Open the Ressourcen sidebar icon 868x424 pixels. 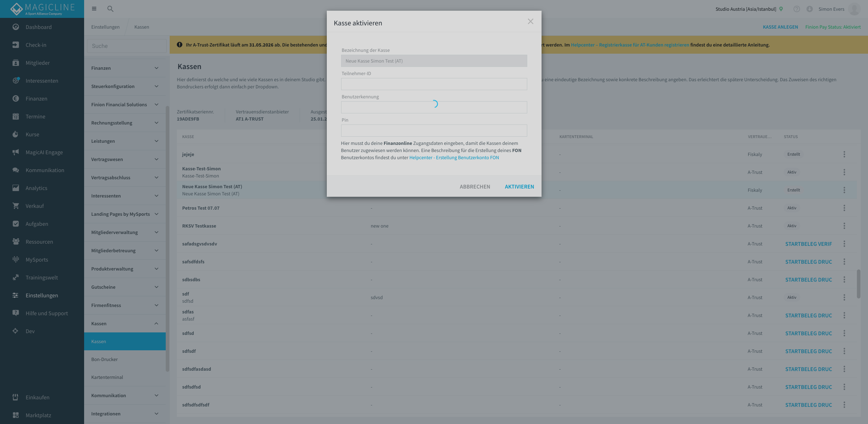(15, 242)
